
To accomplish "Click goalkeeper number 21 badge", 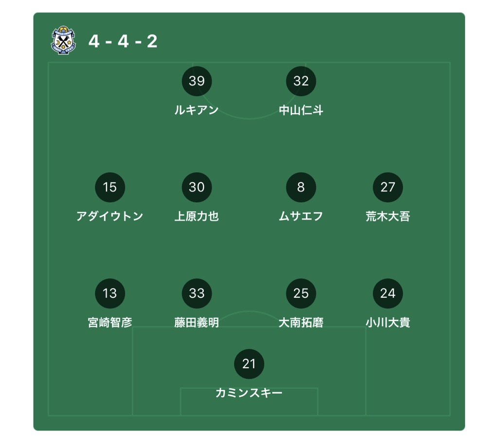I will (249, 364).
